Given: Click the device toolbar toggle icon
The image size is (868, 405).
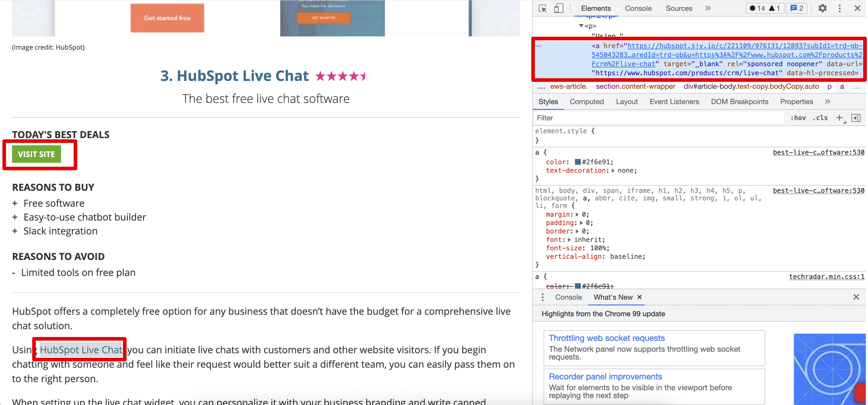Looking at the screenshot, I should 559,8.
